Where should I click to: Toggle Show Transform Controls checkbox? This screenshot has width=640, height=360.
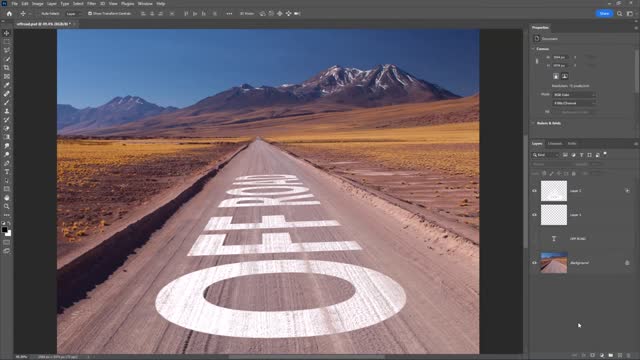click(x=90, y=13)
